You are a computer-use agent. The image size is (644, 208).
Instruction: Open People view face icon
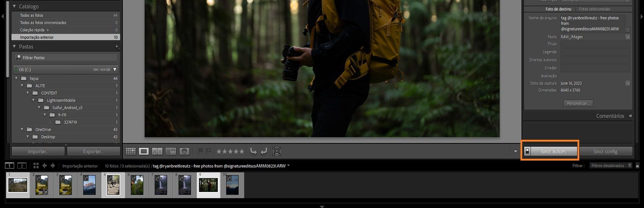(184, 151)
